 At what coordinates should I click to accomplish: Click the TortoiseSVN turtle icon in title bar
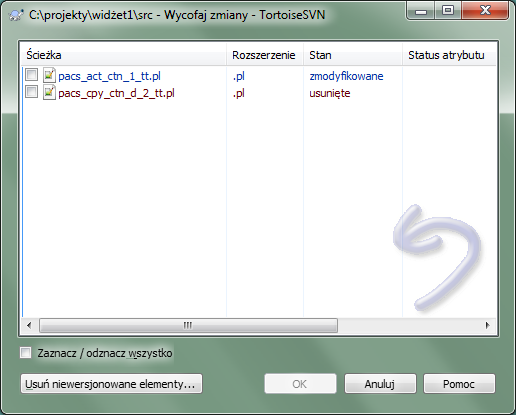pos(16,15)
